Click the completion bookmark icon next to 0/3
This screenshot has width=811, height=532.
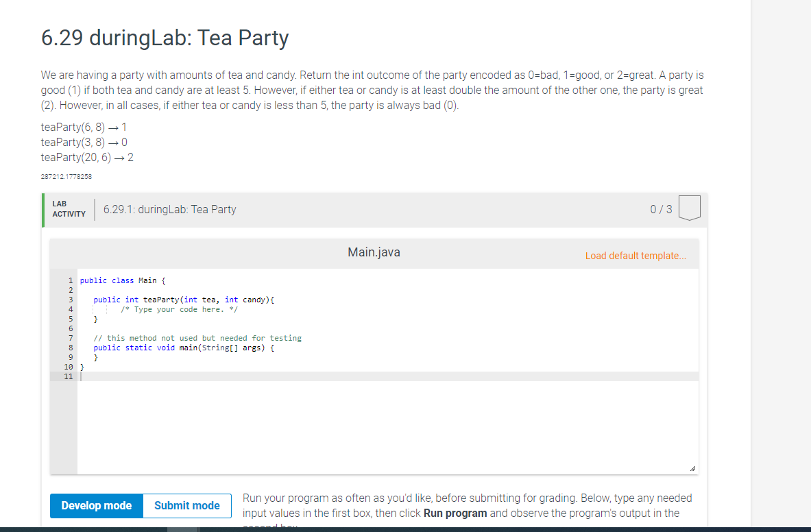[689, 208]
